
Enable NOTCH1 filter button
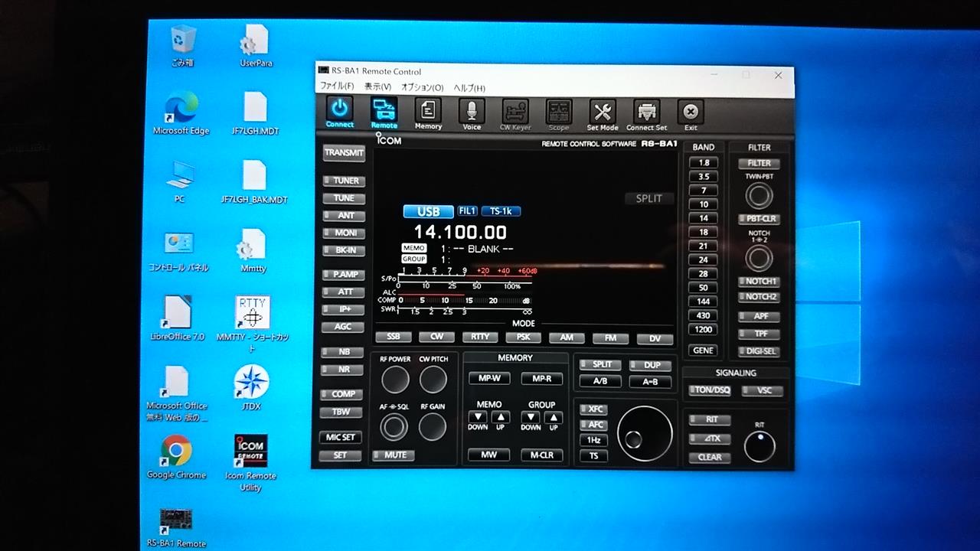coord(759,282)
